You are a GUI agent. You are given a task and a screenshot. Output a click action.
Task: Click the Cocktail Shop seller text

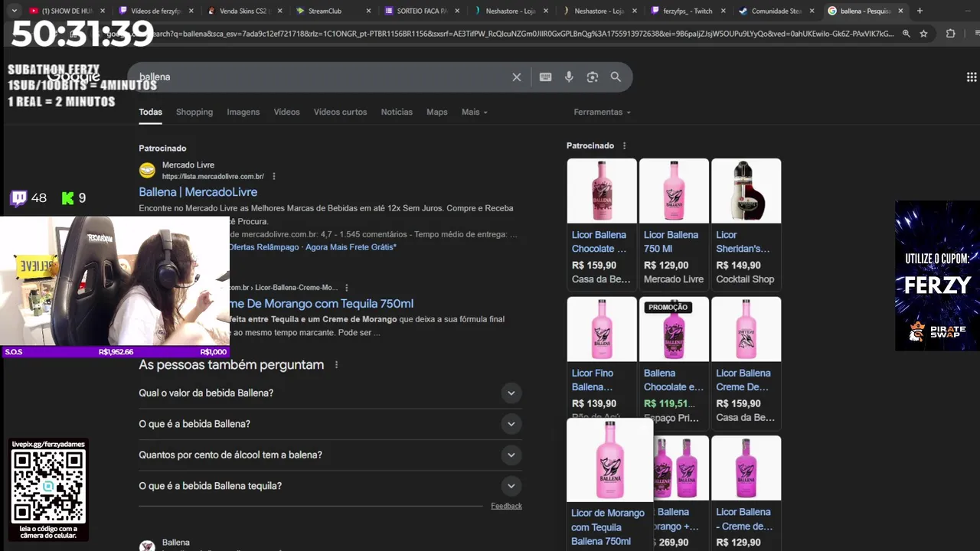[745, 279]
